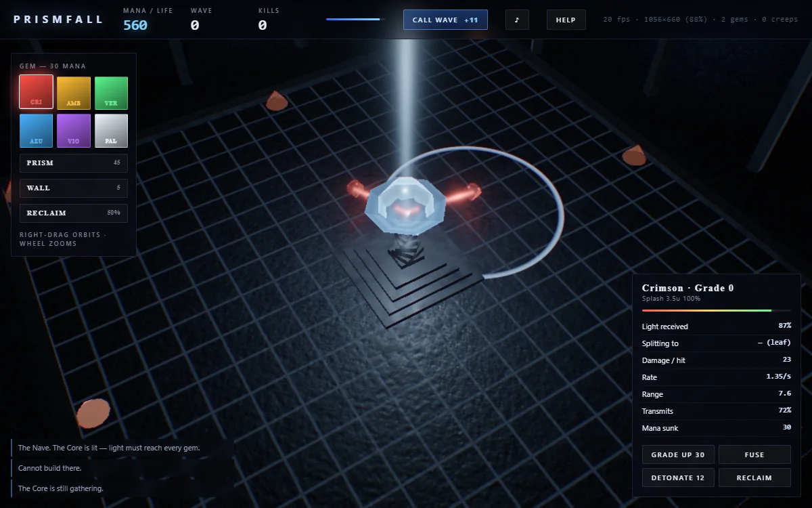This screenshot has height=508, width=812.
Task: Pick the Violet (VIO) gem swatch
Action: tap(74, 130)
